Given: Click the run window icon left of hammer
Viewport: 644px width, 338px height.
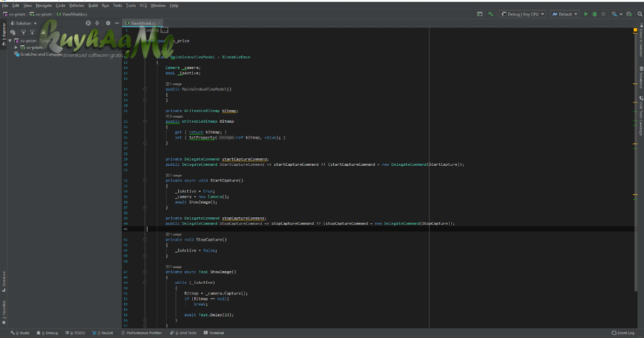Looking at the screenshot, I should 480,14.
